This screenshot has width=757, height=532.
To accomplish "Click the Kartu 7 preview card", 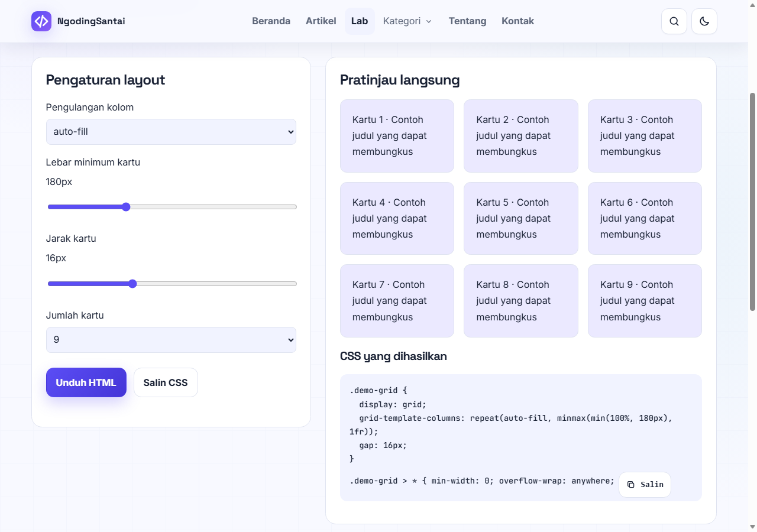I will point(397,301).
